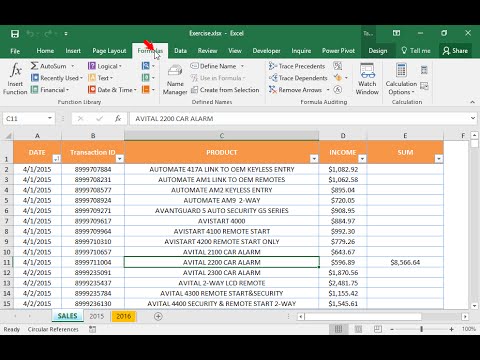This screenshot has width=480, height=360.
Task: Switch to the Insert tab
Action: click(x=73, y=51)
